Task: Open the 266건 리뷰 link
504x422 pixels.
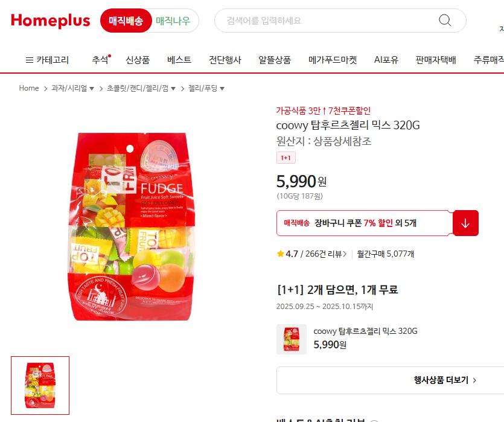Action: point(326,254)
